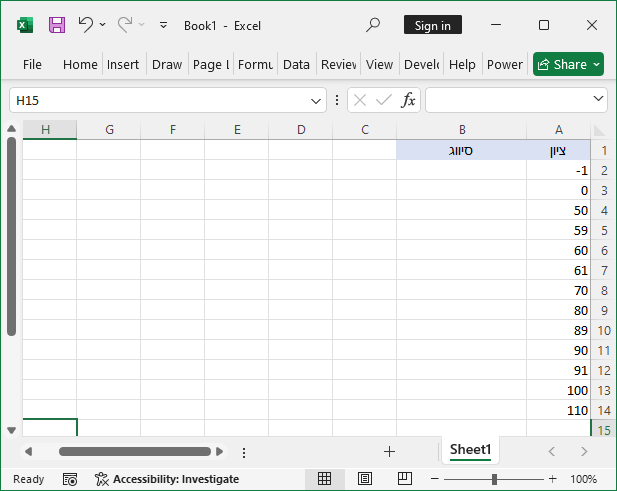Open Customize Quick Access Toolbar dropdown
This screenshot has height=491, width=617.
pyautogui.click(x=163, y=25)
